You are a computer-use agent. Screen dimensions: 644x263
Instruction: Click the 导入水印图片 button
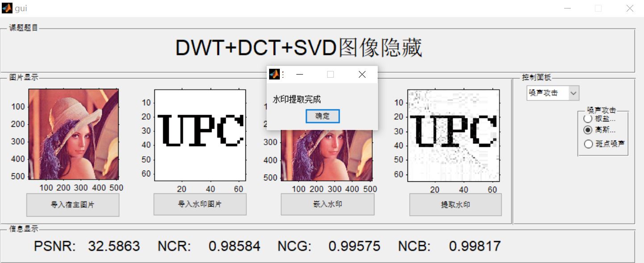tap(199, 204)
